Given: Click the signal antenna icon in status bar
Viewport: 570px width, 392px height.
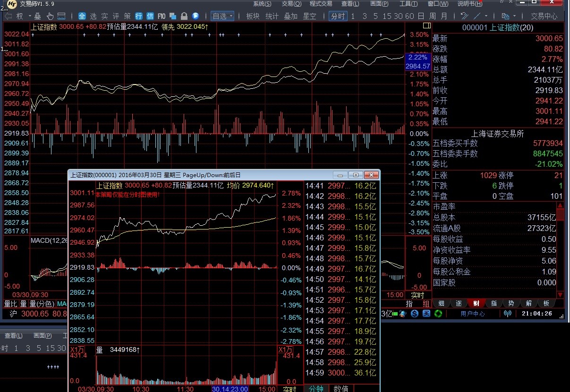Looking at the screenshot, I should click(x=508, y=314).
